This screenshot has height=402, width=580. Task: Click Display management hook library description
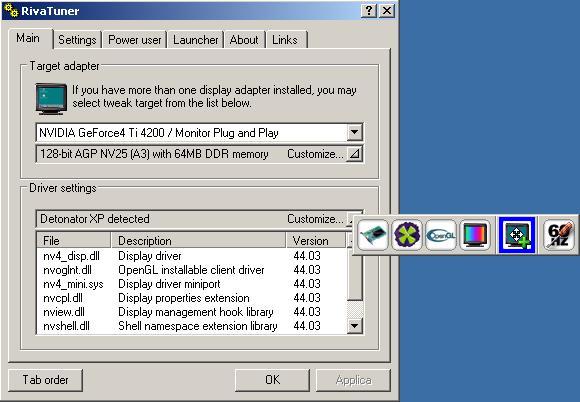196,312
